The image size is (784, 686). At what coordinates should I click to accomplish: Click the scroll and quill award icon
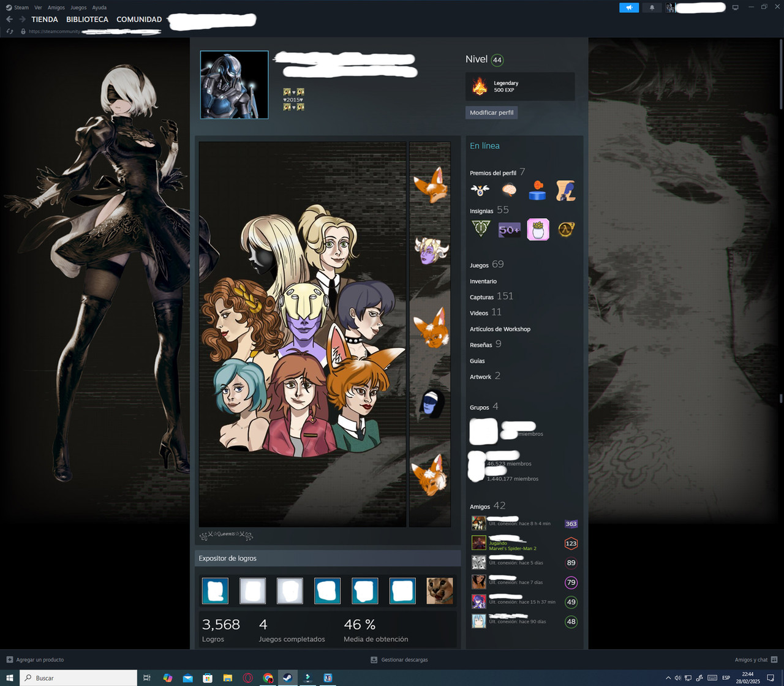coord(566,190)
